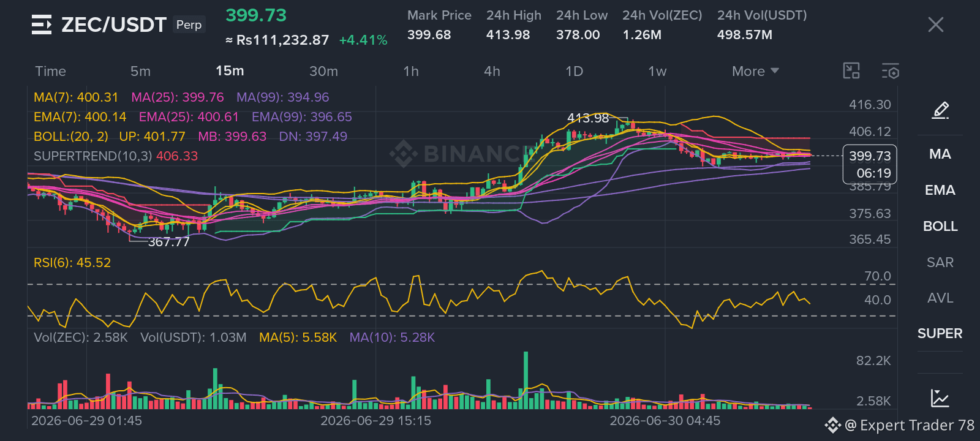This screenshot has width=980, height=441.
Task: Click the volume MA(10): 5.28K label
Action: click(x=392, y=337)
